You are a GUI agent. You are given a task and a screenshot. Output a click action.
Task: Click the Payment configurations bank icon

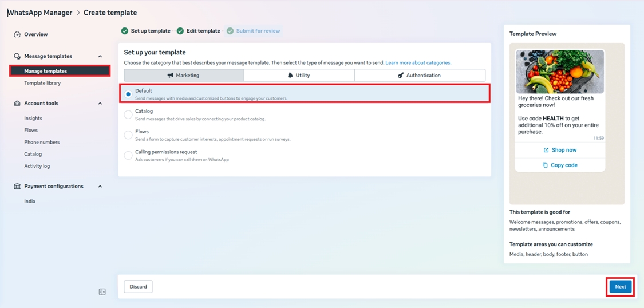(x=17, y=187)
